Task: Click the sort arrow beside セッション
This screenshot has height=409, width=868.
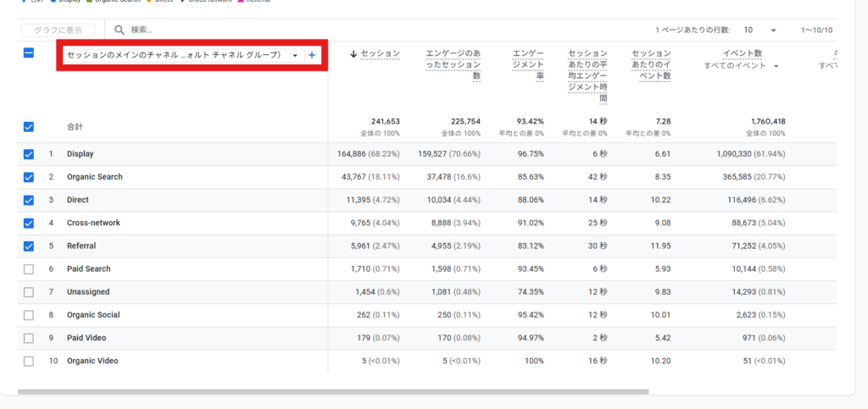Action: [x=353, y=54]
